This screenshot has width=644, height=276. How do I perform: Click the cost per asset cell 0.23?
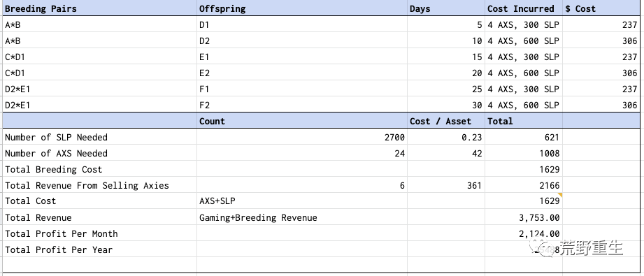pyautogui.click(x=446, y=137)
